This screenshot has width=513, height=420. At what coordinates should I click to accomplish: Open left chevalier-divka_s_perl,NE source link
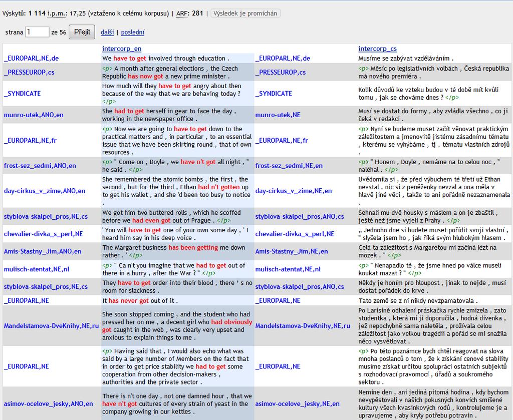44,234
